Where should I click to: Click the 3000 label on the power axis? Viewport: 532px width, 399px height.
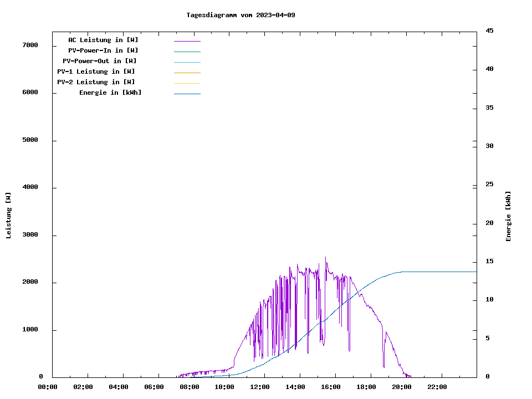[x=29, y=235]
